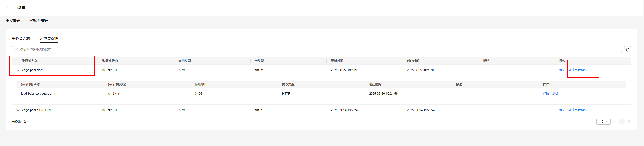Select the 边缘资源池 tab
This screenshot has height=146, width=644.
[x=49, y=38]
